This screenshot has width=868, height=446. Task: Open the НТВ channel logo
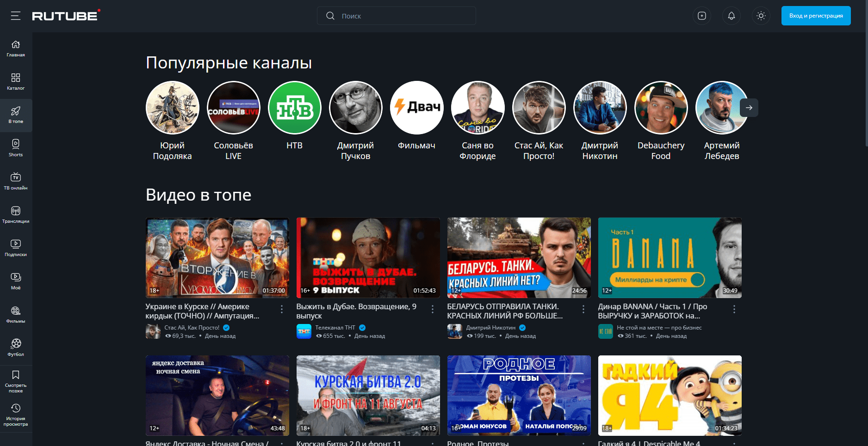click(x=295, y=108)
